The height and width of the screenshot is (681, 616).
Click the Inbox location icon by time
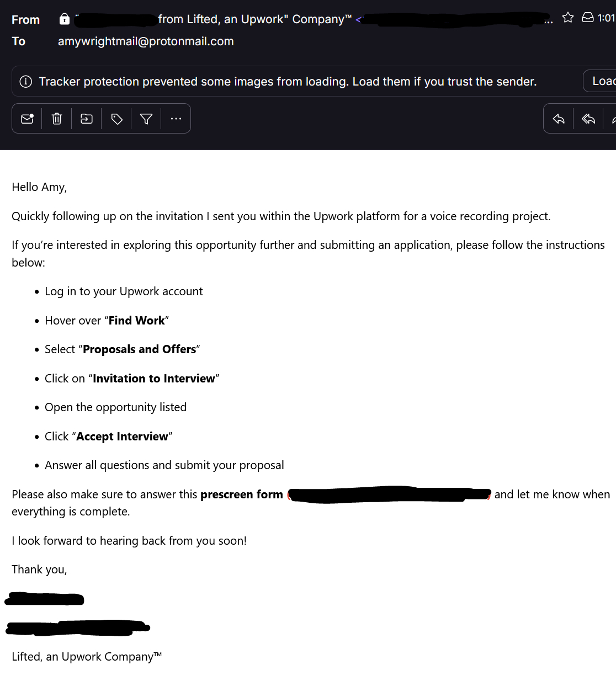coord(588,18)
